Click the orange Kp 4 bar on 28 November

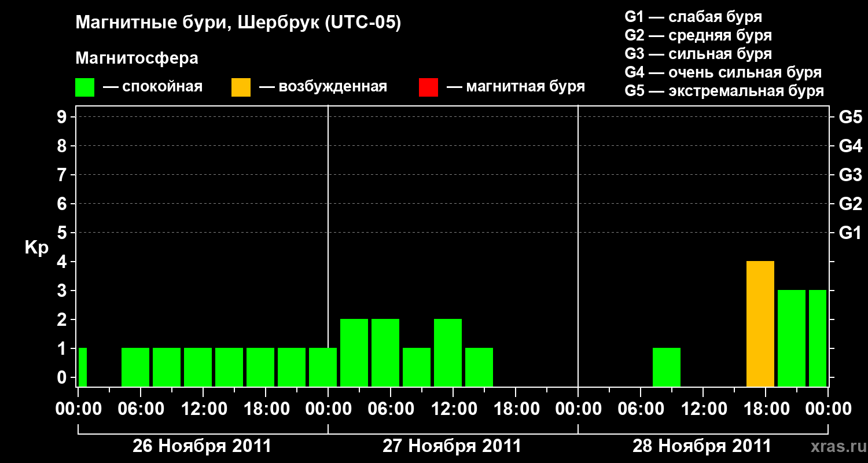click(760, 324)
